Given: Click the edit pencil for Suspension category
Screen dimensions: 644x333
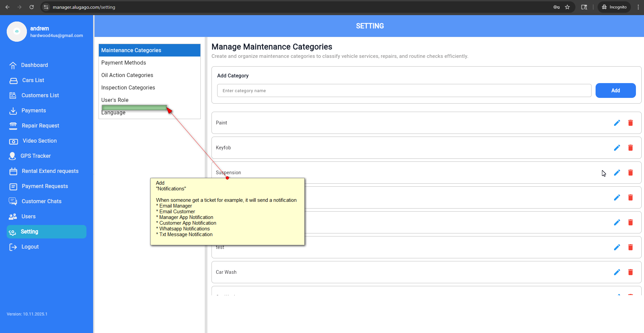Looking at the screenshot, I should (617, 173).
